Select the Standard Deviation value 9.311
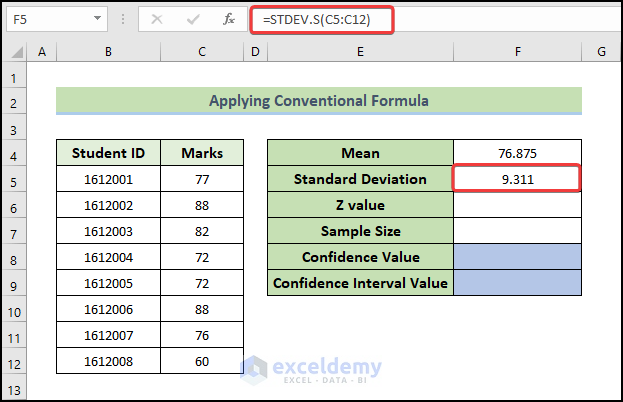 pos(517,179)
